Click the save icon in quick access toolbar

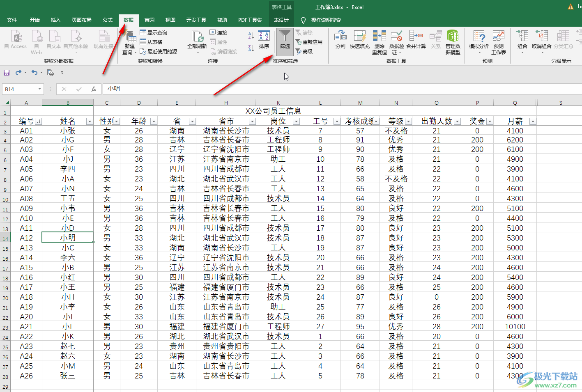coord(7,73)
